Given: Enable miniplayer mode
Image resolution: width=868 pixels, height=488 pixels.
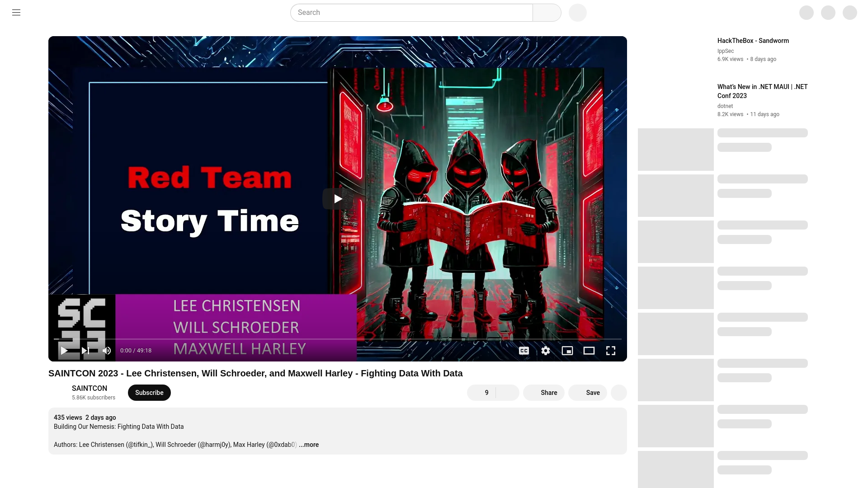Looking at the screenshot, I should point(567,351).
